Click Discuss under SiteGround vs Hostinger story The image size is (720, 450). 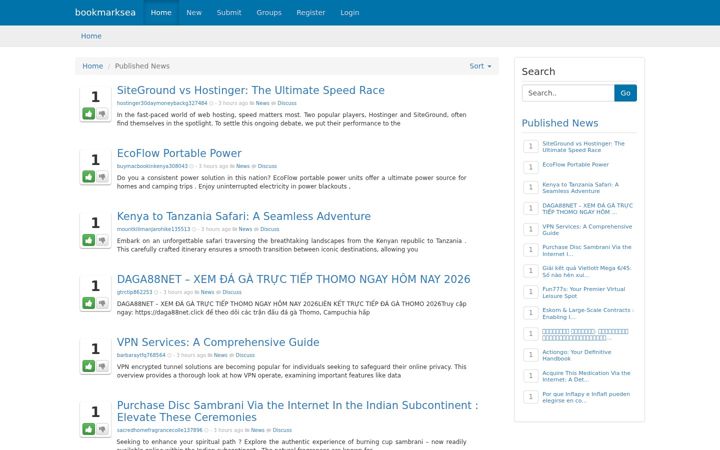(x=287, y=103)
